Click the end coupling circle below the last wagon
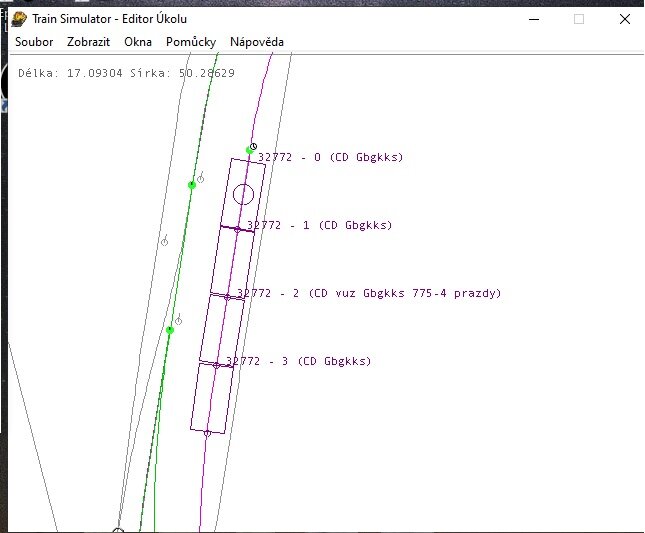This screenshot has width=645, height=533. pyautogui.click(x=207, y=433)
